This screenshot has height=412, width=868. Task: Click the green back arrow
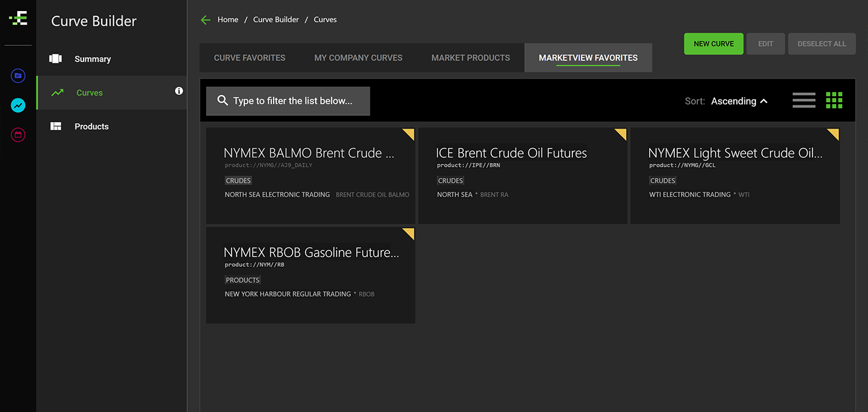click(205, 20)
